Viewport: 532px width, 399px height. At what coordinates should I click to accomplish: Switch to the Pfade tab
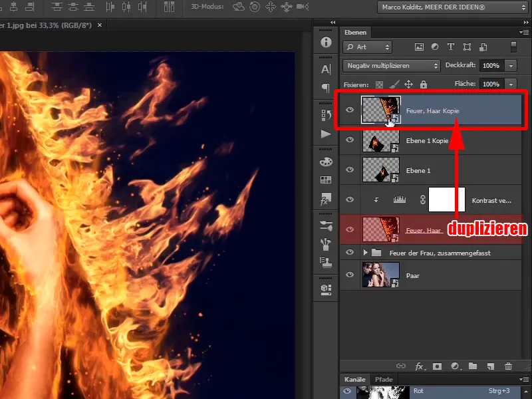(x=384, y=379)
